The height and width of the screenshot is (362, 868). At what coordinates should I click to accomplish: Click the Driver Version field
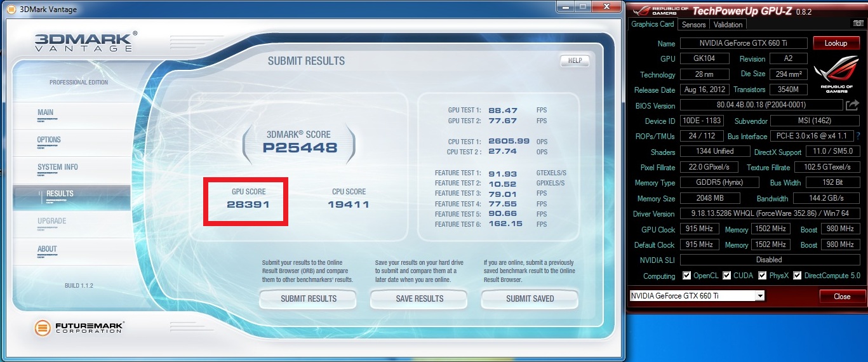point(770,213)
